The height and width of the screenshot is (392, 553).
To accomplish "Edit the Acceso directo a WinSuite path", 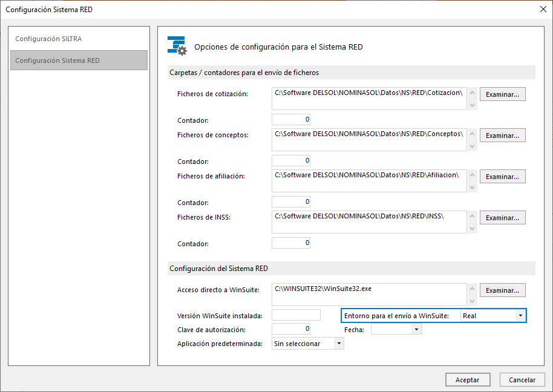I will 369,295.
